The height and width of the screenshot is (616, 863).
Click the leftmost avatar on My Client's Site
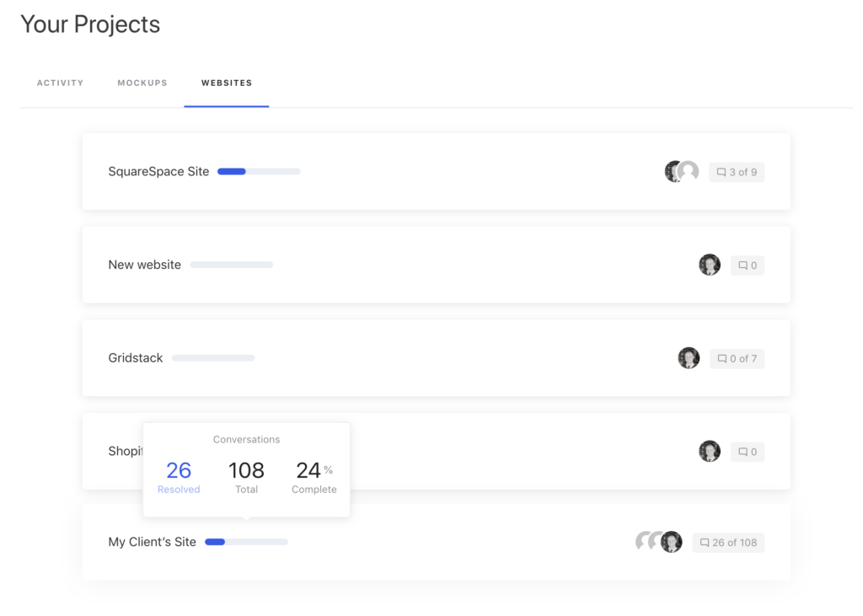click(x=642, y=542)
